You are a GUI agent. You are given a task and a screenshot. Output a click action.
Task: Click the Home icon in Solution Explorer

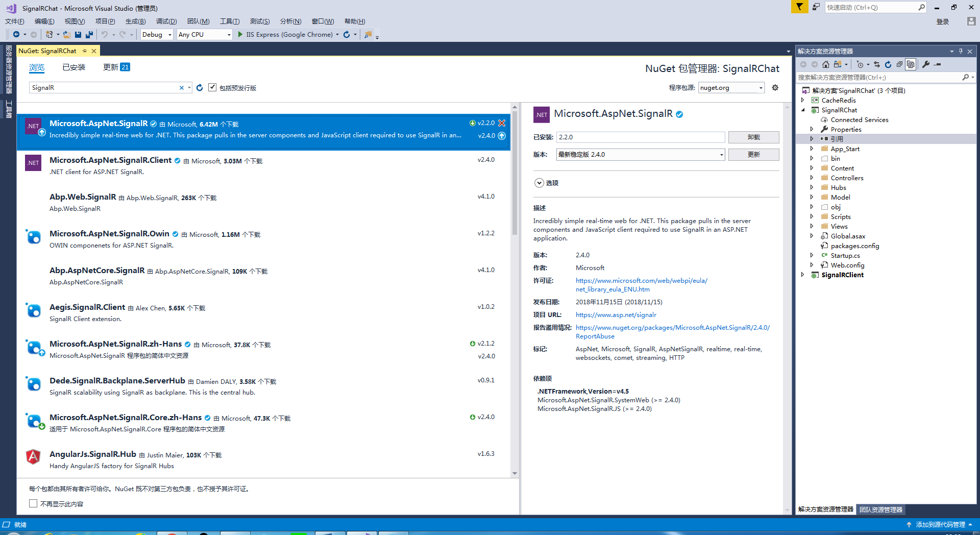click(826, 64)
